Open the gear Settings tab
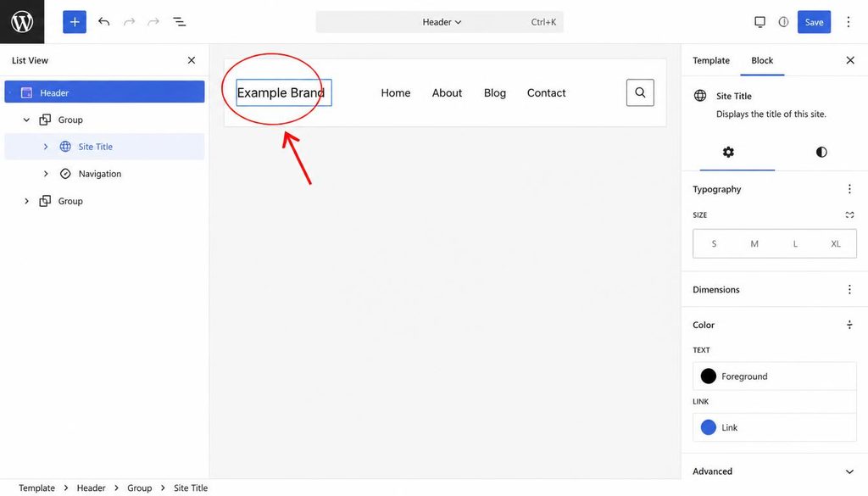The height and width of the screenshot is (496, 868). pos(728,153)
